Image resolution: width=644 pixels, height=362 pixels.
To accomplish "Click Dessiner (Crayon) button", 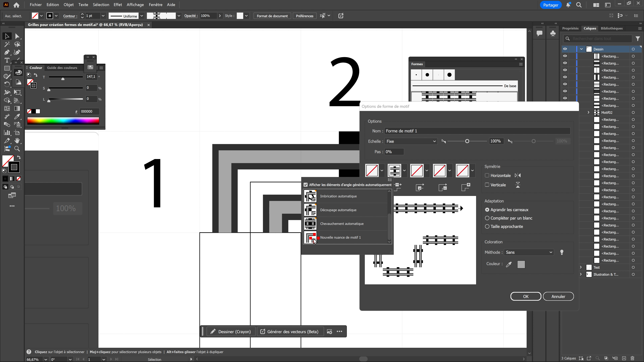I will pyautogui.click(x=231, y=331).
